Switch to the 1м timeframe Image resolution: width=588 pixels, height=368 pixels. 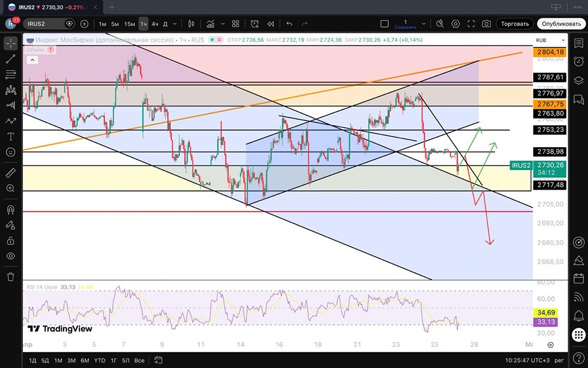[102, 24]
